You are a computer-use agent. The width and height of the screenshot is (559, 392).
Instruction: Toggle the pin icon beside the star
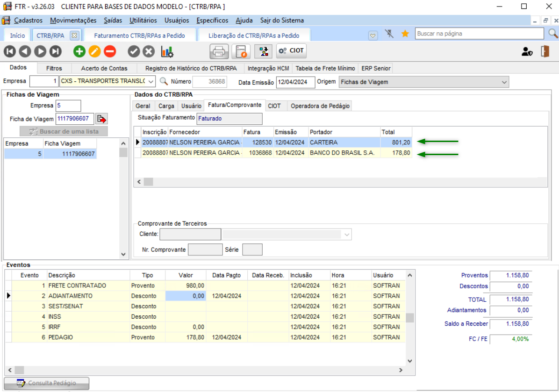pos(389,34)
